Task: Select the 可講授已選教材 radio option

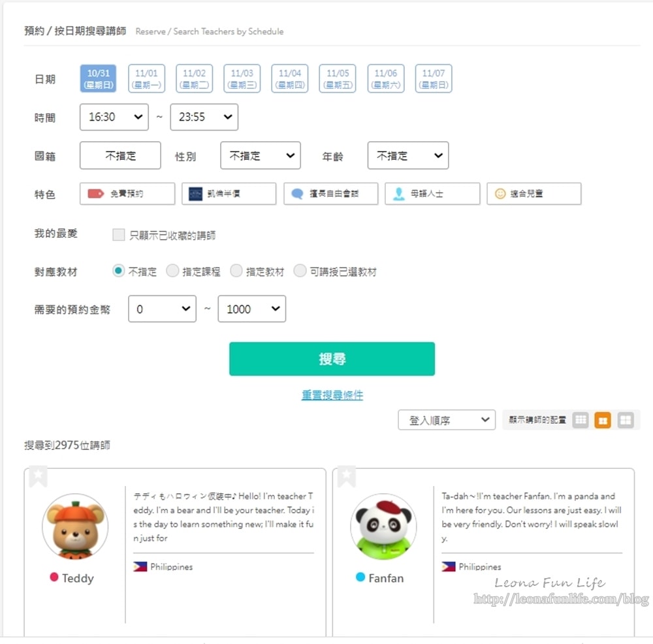Action: 300,271
